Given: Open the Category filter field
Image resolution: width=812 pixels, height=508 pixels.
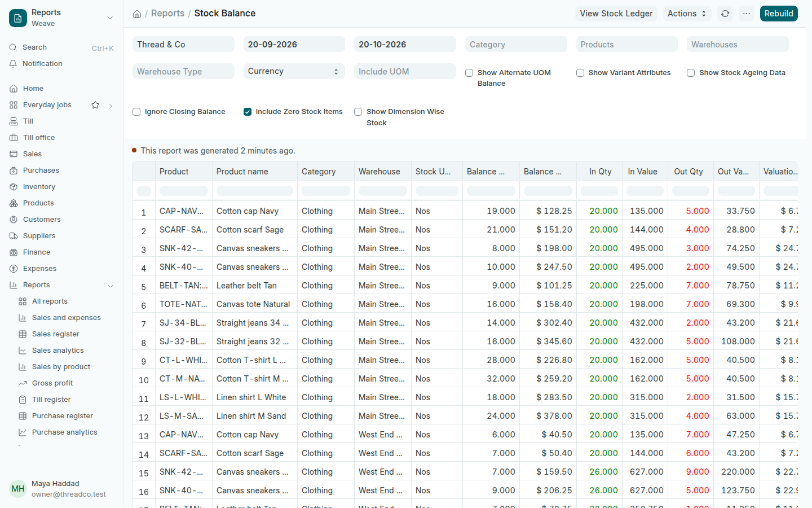Looking at the screenshot, I should pyautogui.click(x=516, y=44).
